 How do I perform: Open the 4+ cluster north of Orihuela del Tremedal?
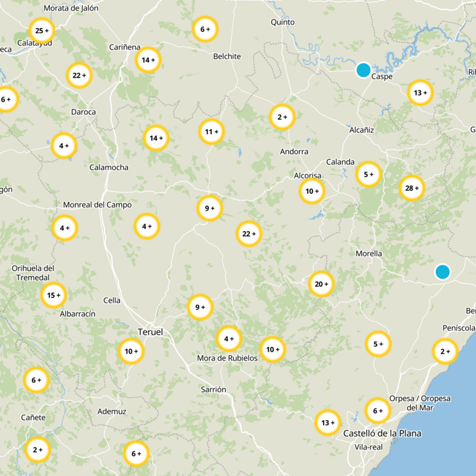coord(65,228)
